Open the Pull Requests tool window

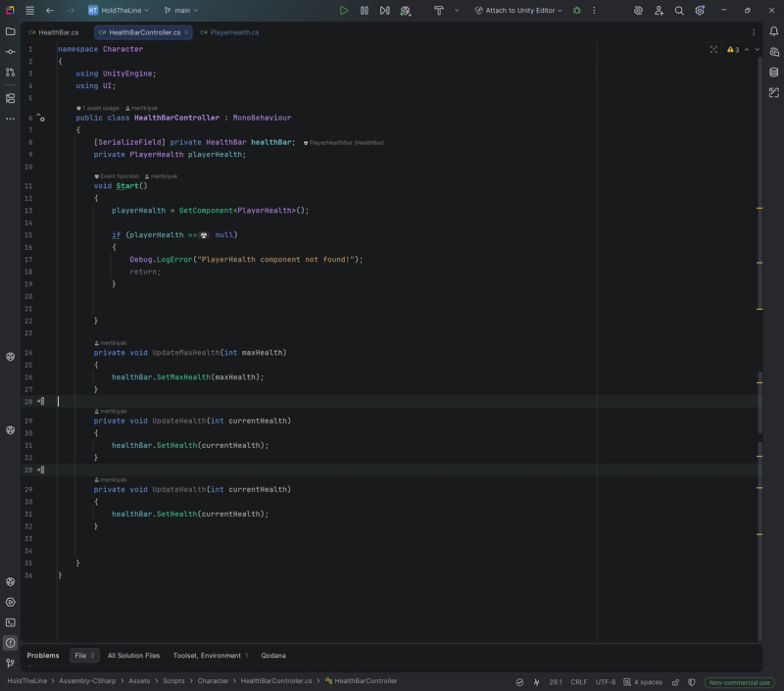10,73
